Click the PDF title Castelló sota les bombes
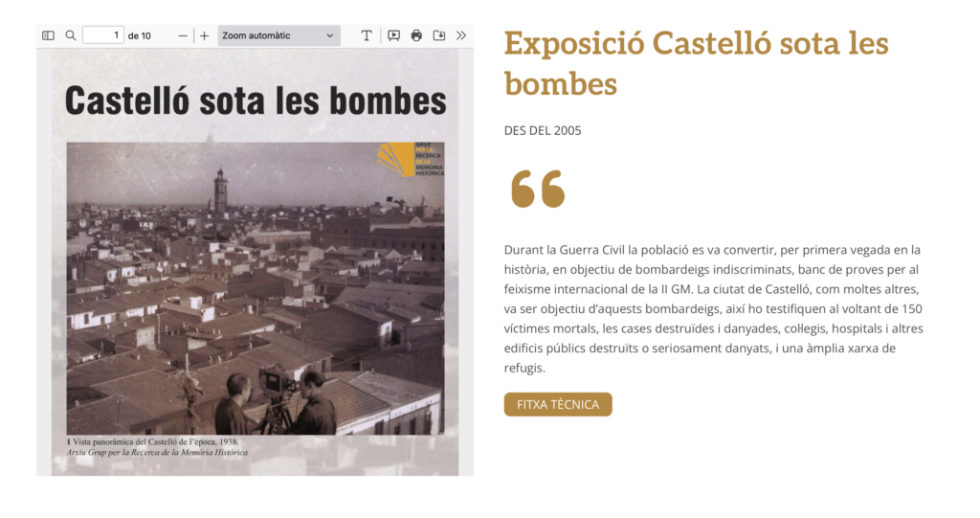 [256, 101]
